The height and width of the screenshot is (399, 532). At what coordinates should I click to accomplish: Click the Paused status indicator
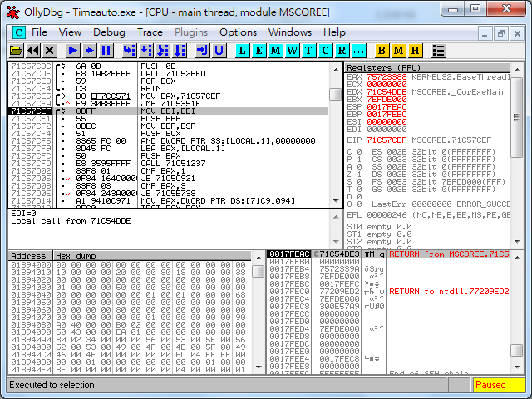pyautogui.click(x=499, y=385)
